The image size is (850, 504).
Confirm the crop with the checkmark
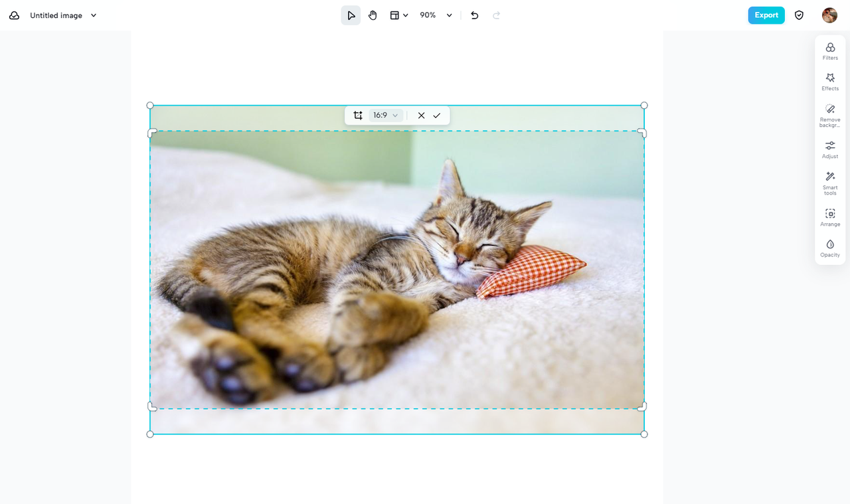(437, 115)
